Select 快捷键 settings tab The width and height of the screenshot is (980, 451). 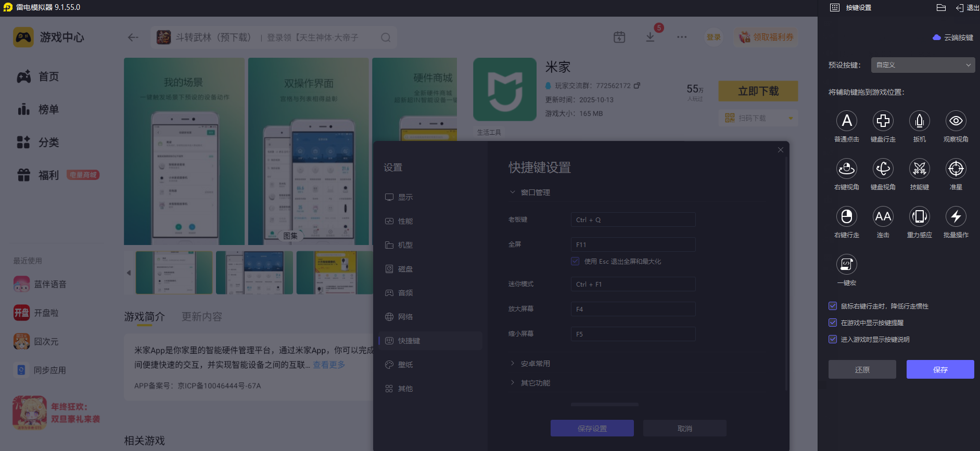click(x=430, y=341)
